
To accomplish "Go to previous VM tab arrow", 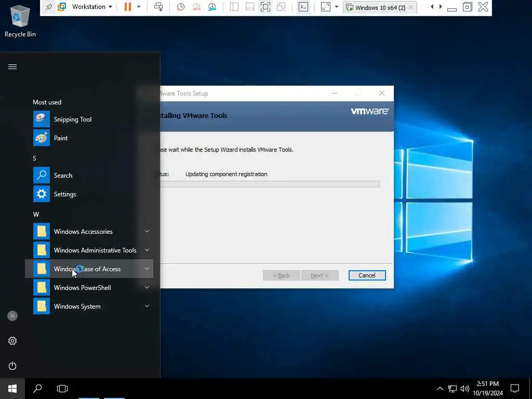I will (x=432, y=7).
